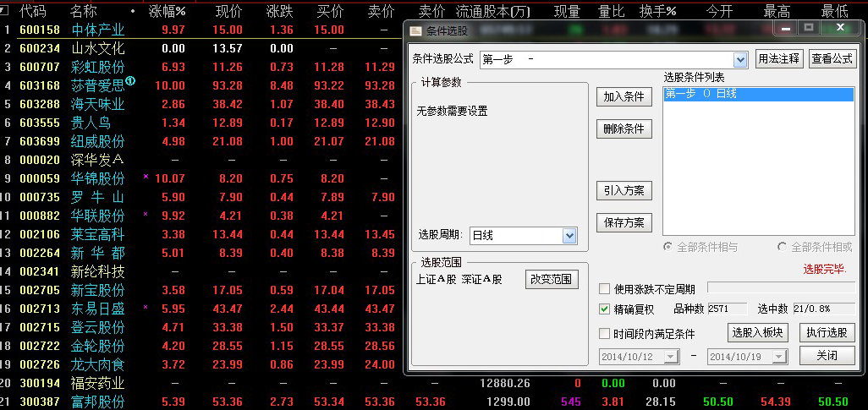Click the 现价 column header
Viewport: 868px width, 410px height.
tap(228, 12)
